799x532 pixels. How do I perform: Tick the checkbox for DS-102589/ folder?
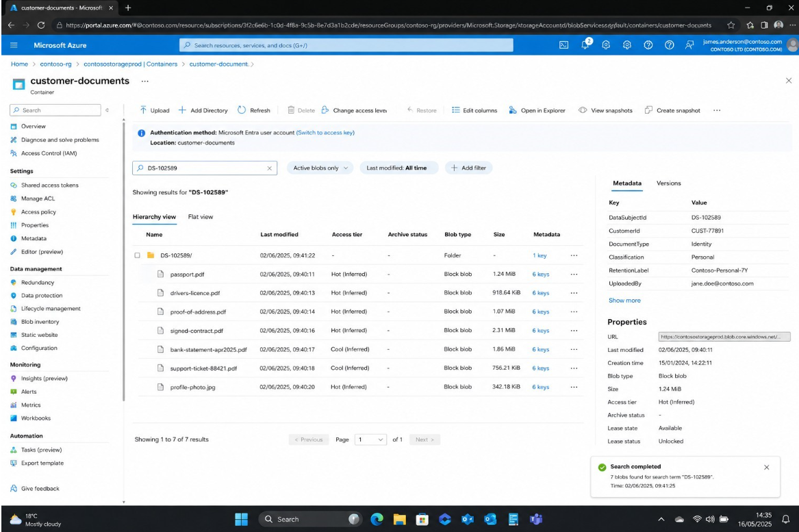click(x=137, y=255)
